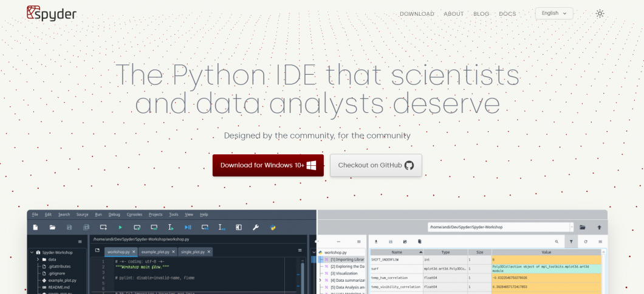Expand the data folder

[38, 259]
